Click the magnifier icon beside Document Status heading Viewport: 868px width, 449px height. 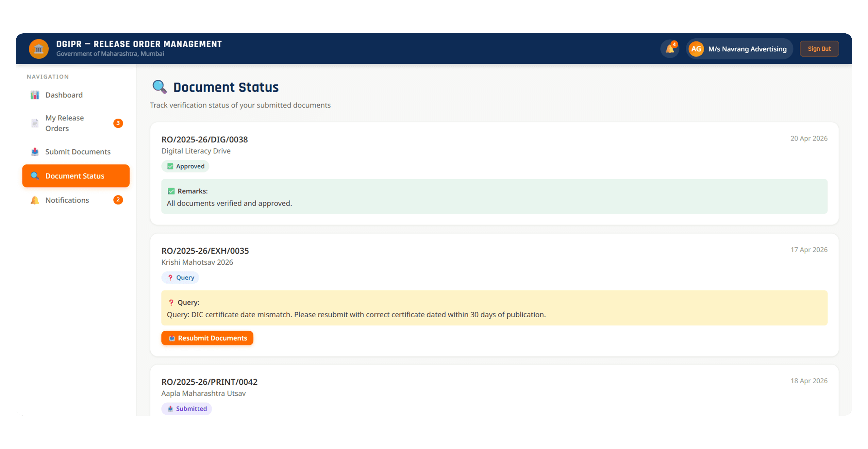[159, 87]
